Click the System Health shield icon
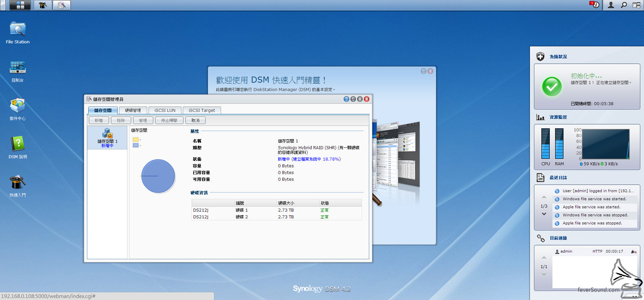The width and height of the screenshot is (644, 300). 540,56
